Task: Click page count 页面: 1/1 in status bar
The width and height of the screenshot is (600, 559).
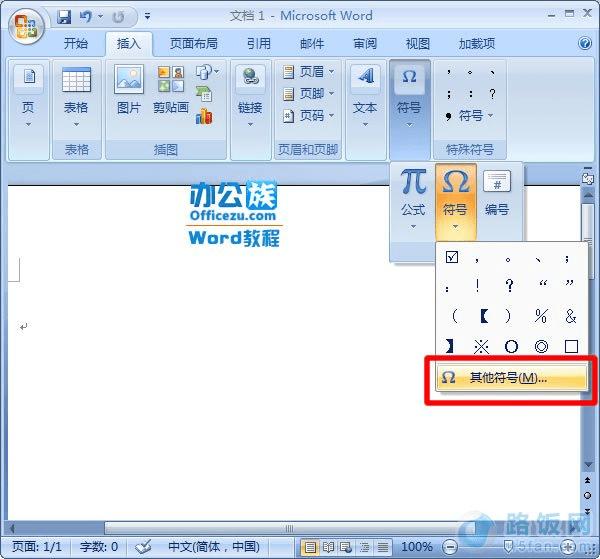Action: click(37, 546)
